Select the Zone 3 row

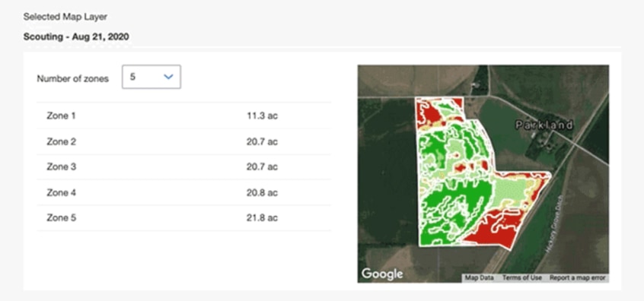click(x=183, y=167)
